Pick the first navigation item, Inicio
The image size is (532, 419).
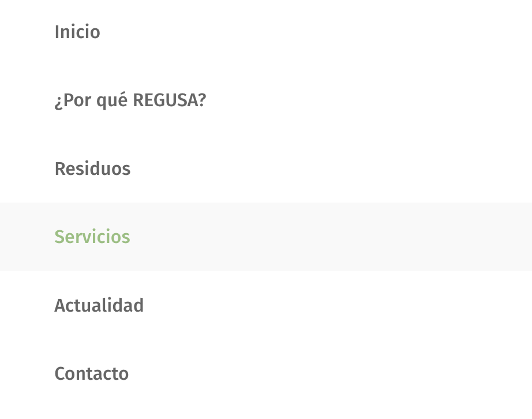click(77, 32)
